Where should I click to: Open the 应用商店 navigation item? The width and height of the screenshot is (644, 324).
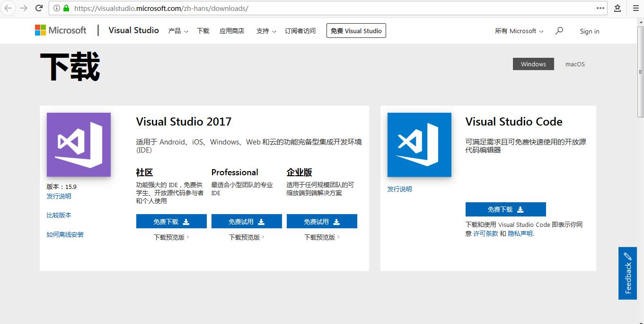232,31
